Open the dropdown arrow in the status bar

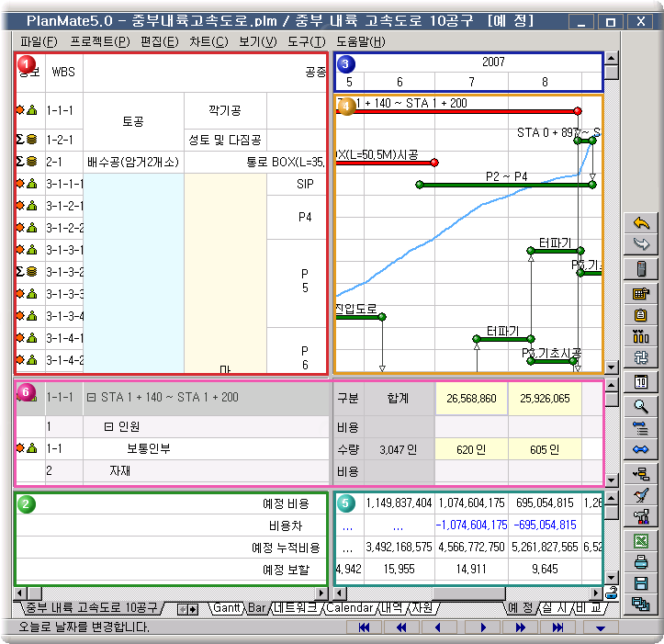[601, 627]
